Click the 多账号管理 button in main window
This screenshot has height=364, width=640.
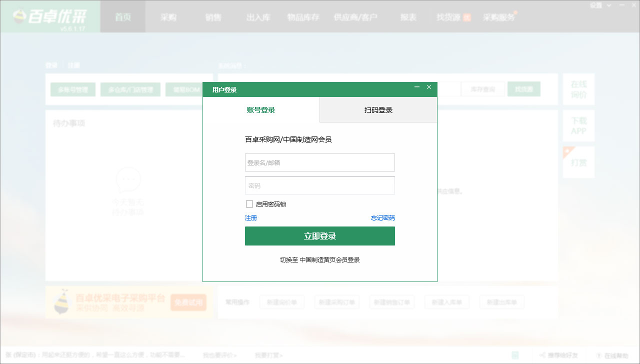coord(73,89)
